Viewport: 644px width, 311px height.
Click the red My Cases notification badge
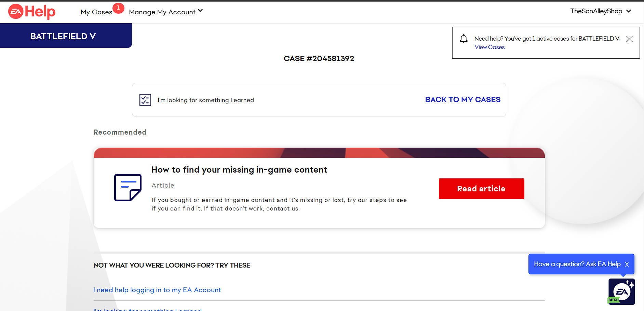(118, 8)
